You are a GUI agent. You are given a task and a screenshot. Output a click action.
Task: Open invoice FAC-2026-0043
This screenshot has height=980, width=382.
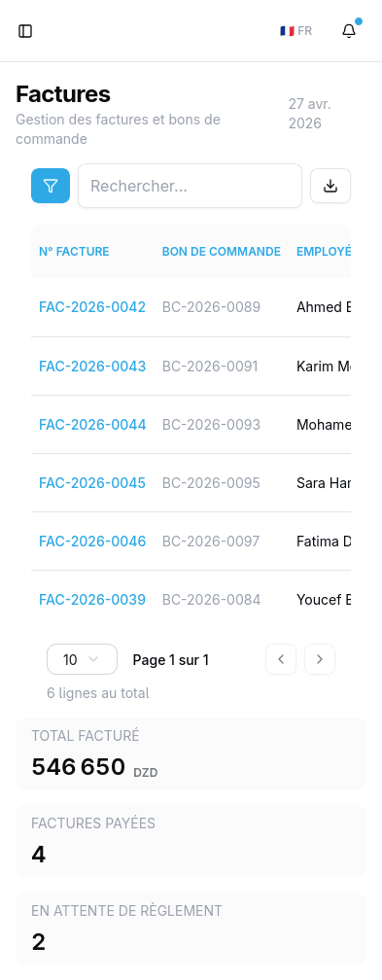(92, 366)
